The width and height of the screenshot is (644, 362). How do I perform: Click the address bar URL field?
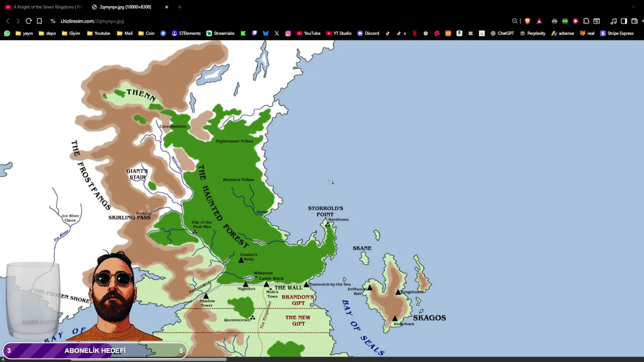pos(282,21)
